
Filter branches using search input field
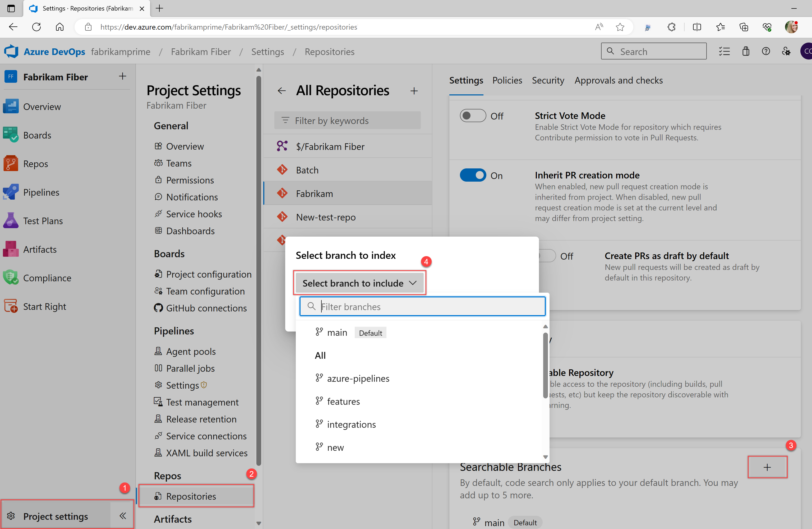(423, 306)
